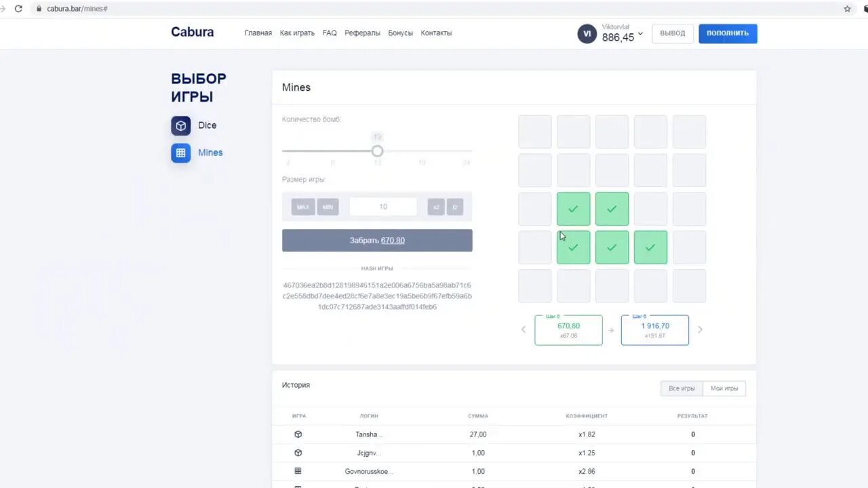Screen dimensions: 868x488
Task: Click Забрать 670.80 cash-out button
Action: [x=377, y=241]
